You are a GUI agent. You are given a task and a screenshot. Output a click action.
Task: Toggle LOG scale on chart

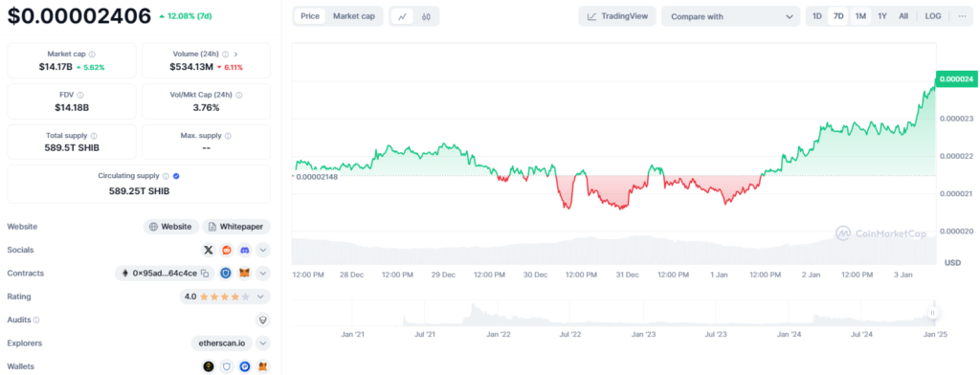(933, 16)
